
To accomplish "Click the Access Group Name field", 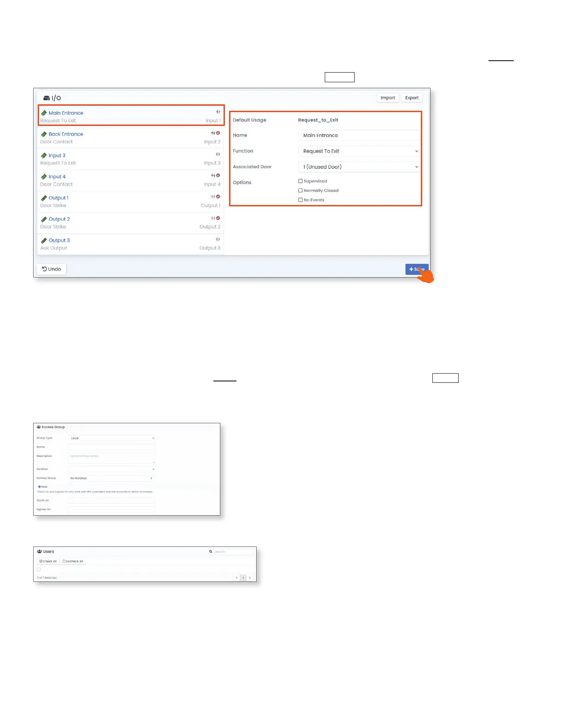I will [111, 447].
